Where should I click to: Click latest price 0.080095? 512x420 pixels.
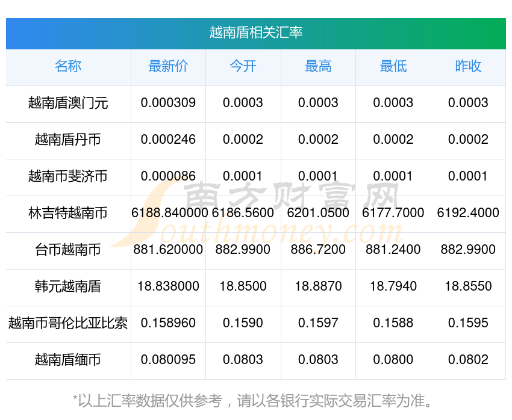(x=168, y=360)
